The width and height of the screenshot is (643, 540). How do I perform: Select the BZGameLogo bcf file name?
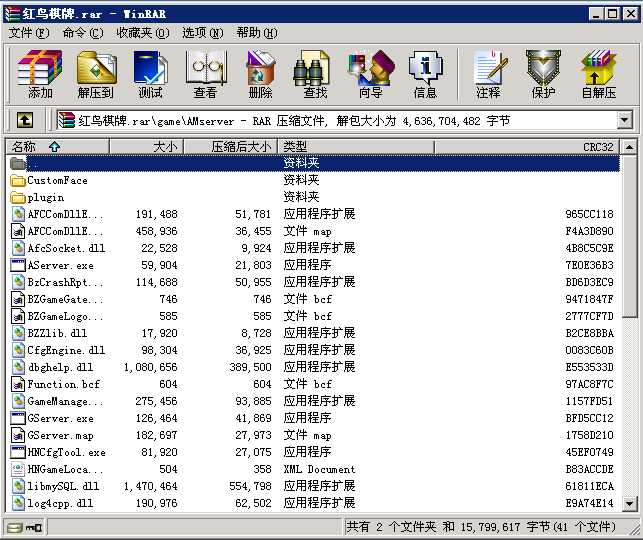(x=65, y=316)
